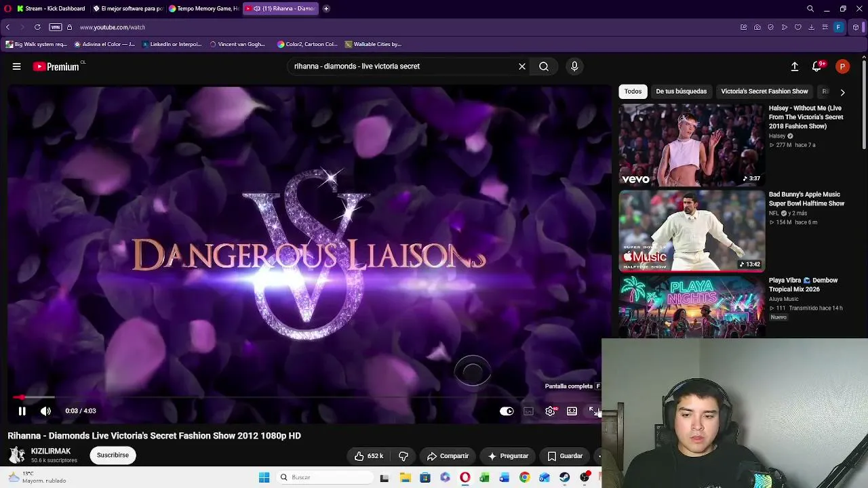Go to YouTube Premium home logo
The height and width of the screenshot is (488, 868).
[x=56, y=66]
